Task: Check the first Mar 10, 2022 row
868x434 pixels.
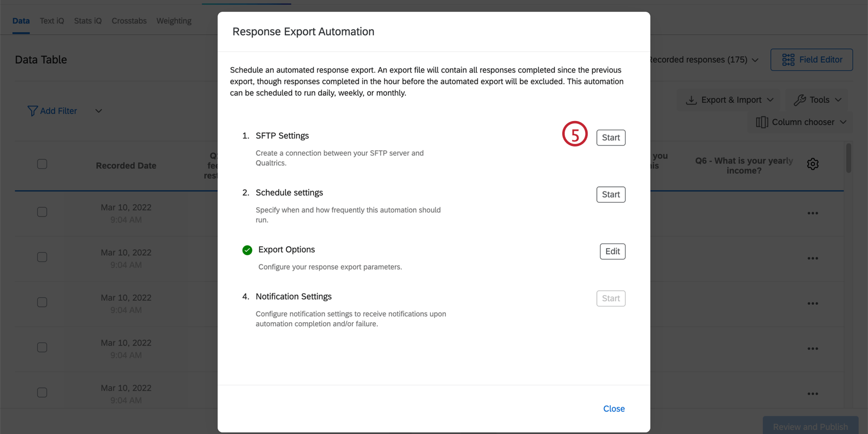Action: coord(42,212)
